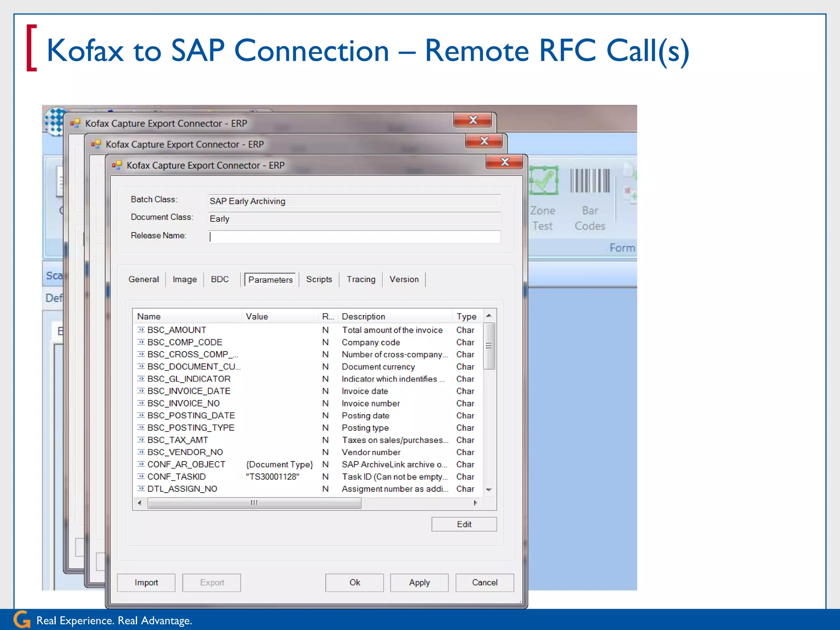Focus the Release Name input field
840x630 pixels.
pos(354,237)
